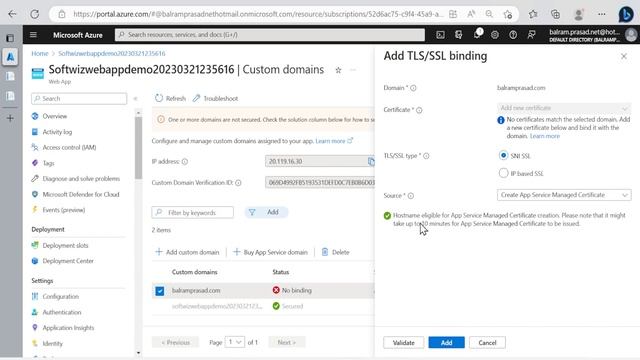Open the help question mark icon
Viewport: 640px width, 360px height.
[513, 35]
